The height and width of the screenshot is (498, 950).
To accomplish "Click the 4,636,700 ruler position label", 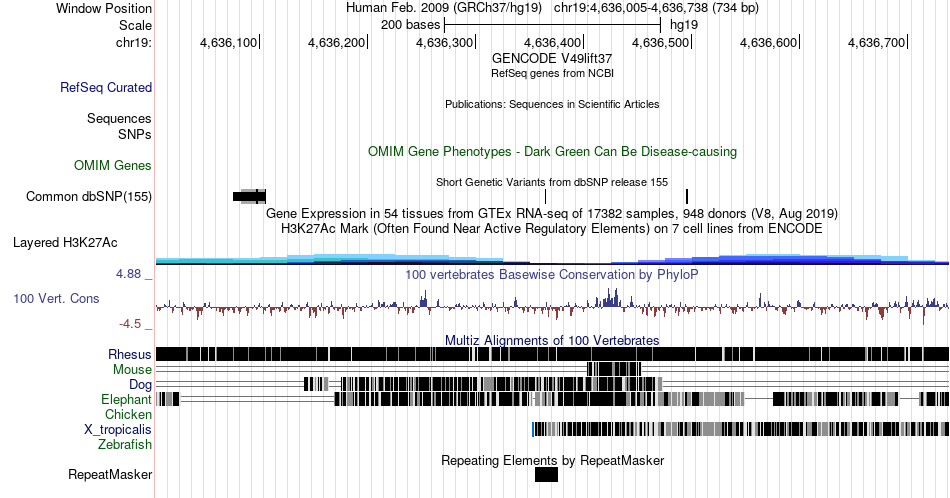I will point(877,42).
